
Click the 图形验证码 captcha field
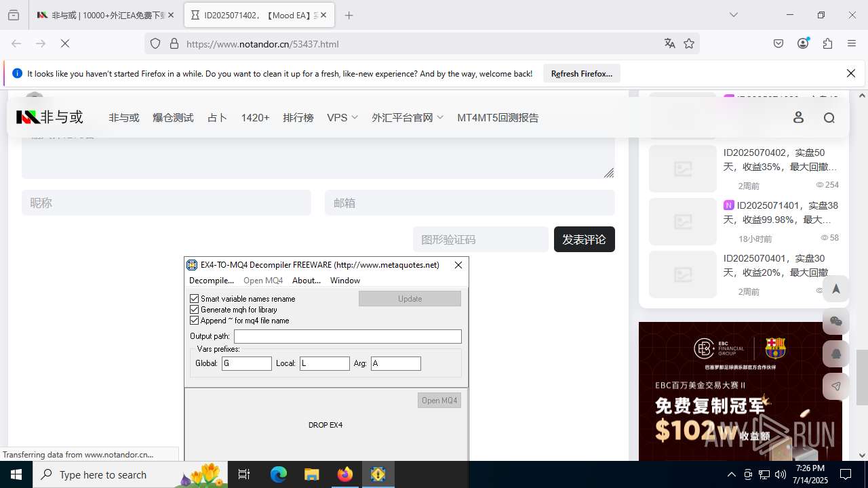click(x=480, y=239)
